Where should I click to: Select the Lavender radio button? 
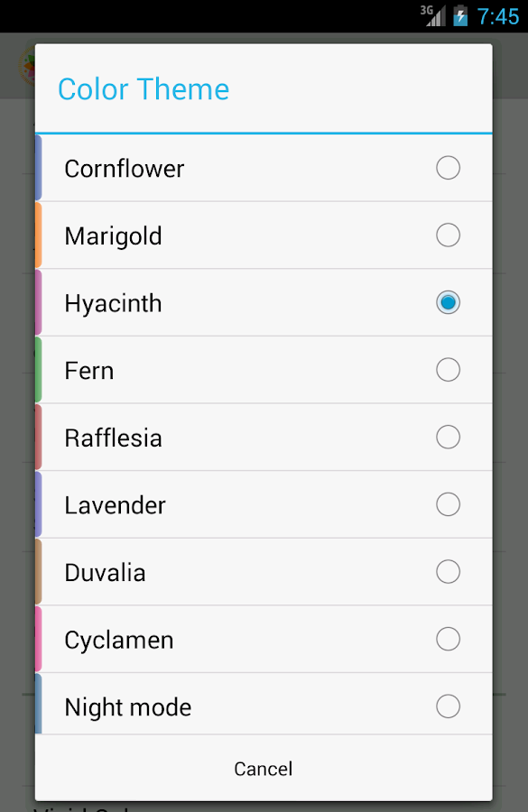449,504
